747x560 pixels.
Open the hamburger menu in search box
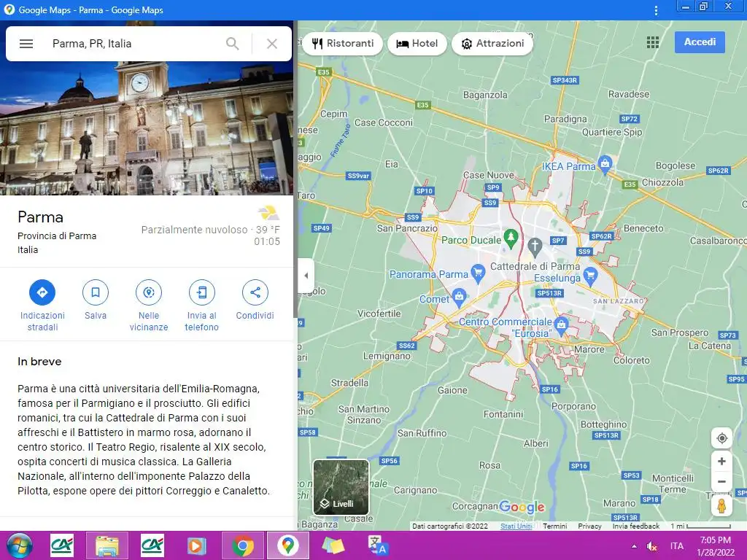[26, 44]
